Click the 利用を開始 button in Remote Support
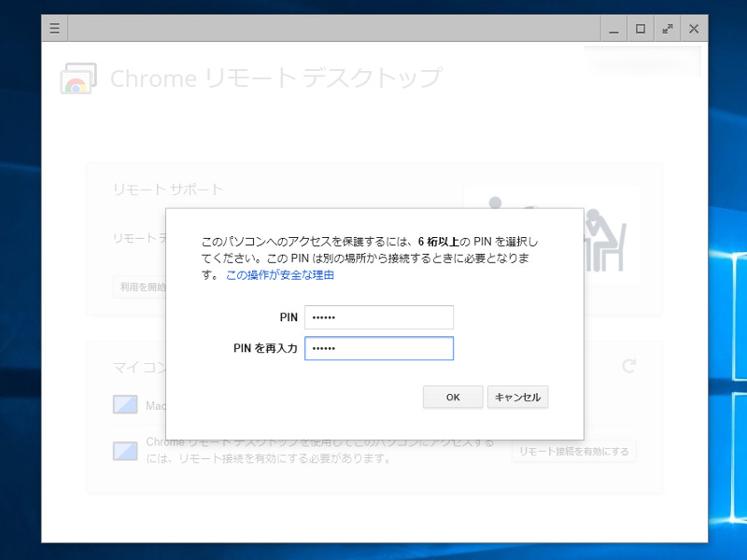 [x=139, y=287]
